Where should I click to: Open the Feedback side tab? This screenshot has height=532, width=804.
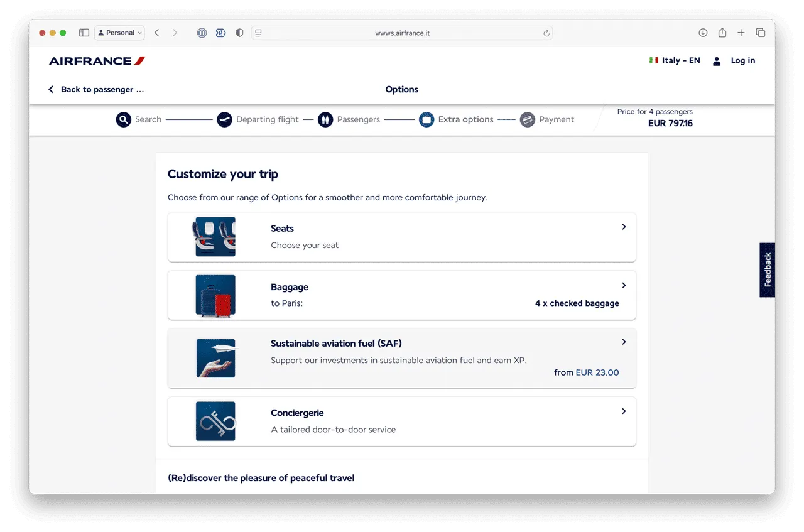click(767, 270)
